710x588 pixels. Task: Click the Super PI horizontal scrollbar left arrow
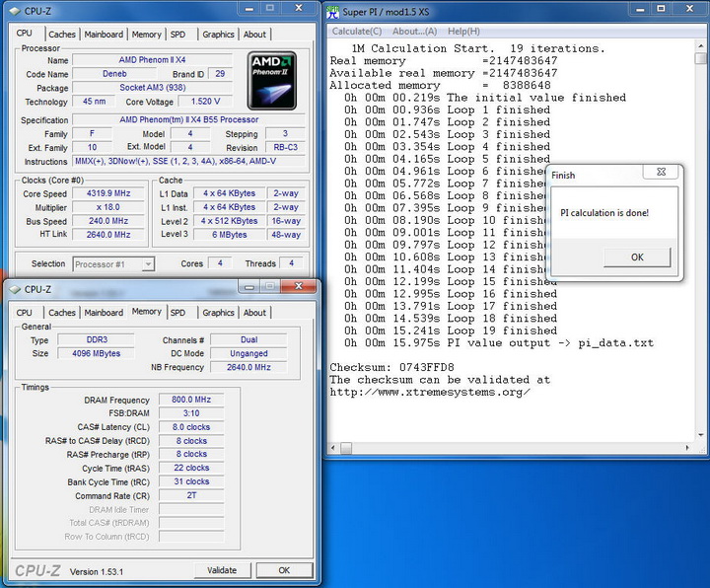pos(333,448)
